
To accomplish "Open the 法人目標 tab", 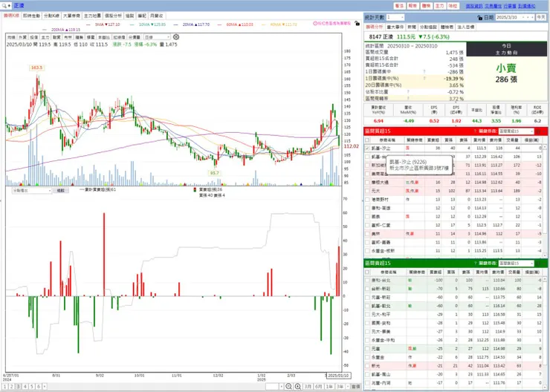I will pyautogui.click(x=466, y=27).
